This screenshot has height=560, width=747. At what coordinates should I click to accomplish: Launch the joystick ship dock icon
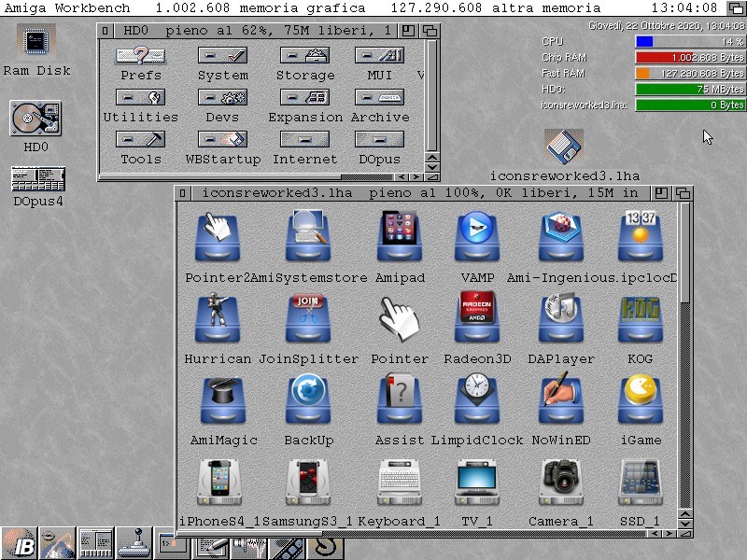click(134, 543)
